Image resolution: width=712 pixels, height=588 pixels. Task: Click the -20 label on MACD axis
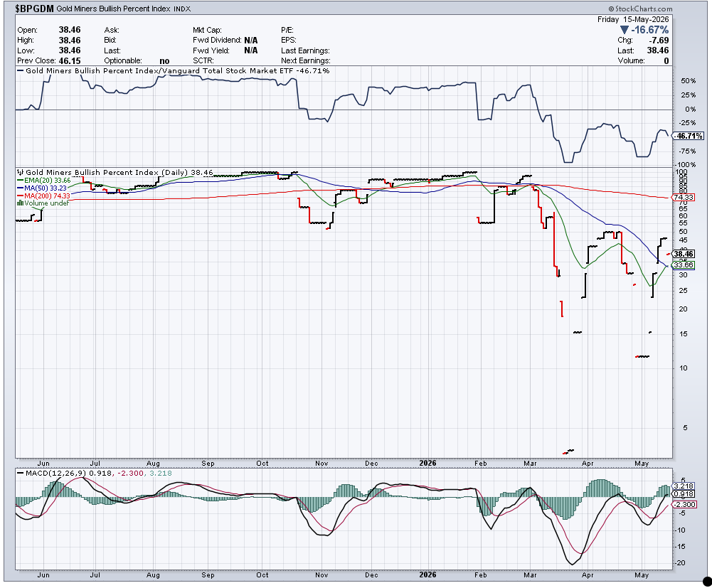pyautogui.click(x=680, y=563)
